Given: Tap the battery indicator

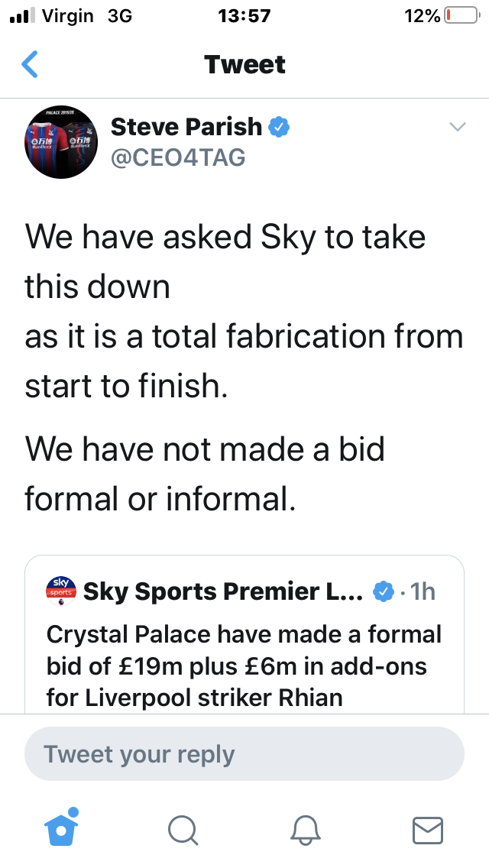Looking at the screenshot, I should point(462,15).
